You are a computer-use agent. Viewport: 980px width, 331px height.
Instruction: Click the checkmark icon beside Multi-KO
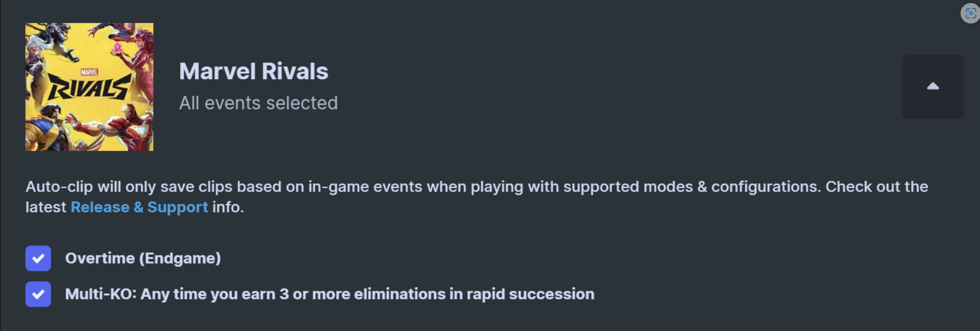[38, 294]
